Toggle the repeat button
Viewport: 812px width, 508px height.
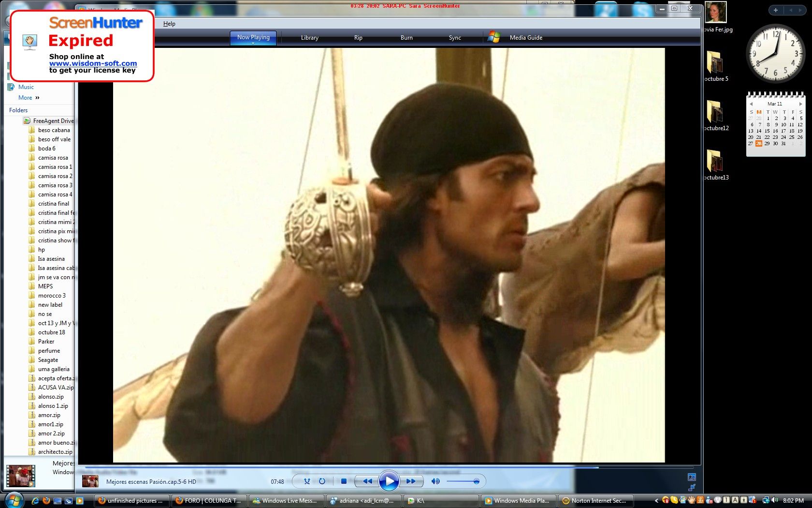(x=322, y=481)
